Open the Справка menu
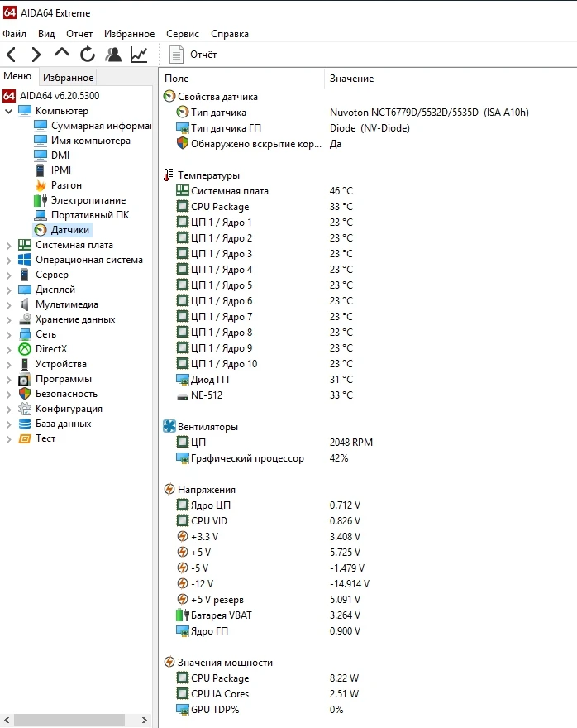This screenshot has height=728, width=577. point(230,34)
